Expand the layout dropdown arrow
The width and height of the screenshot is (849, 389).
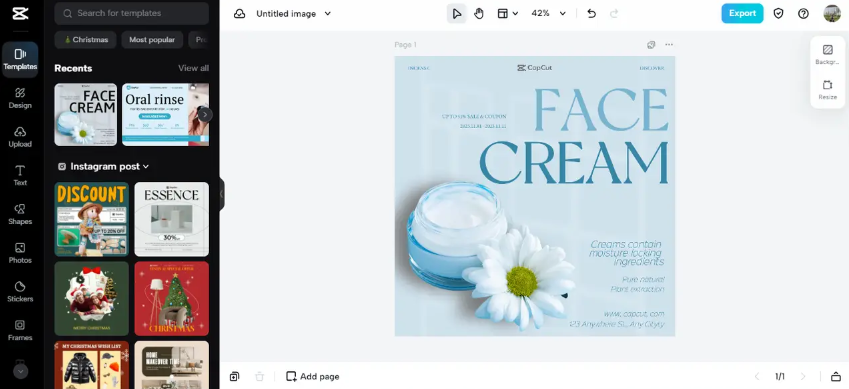coord(515,14)
